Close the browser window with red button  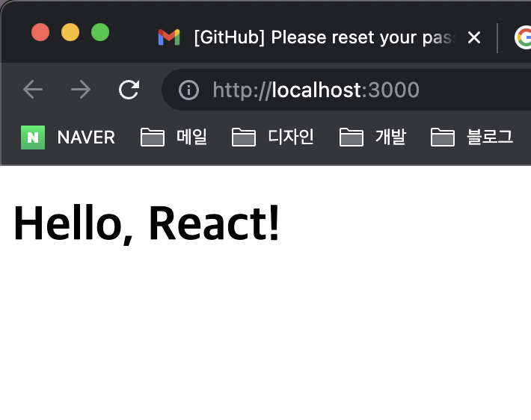coord(40,32)
